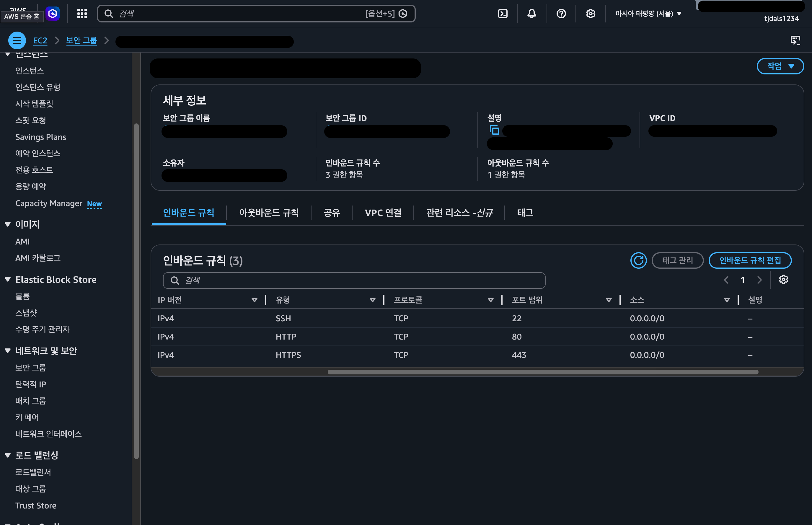812x525 pixels.
Task: Open 키 페어 in sidebar
Action: [x=27, y=417]
